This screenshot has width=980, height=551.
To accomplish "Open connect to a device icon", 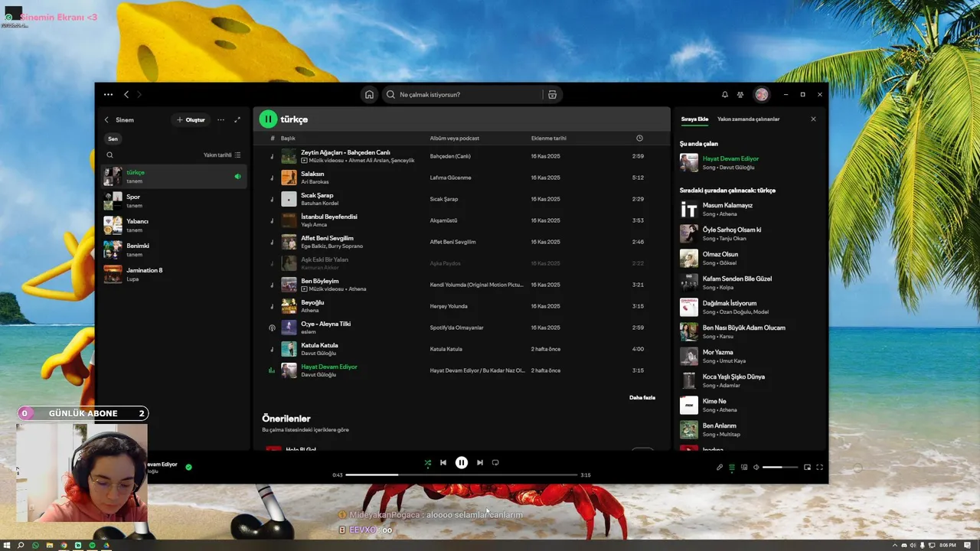I will [x=744, y=467].
